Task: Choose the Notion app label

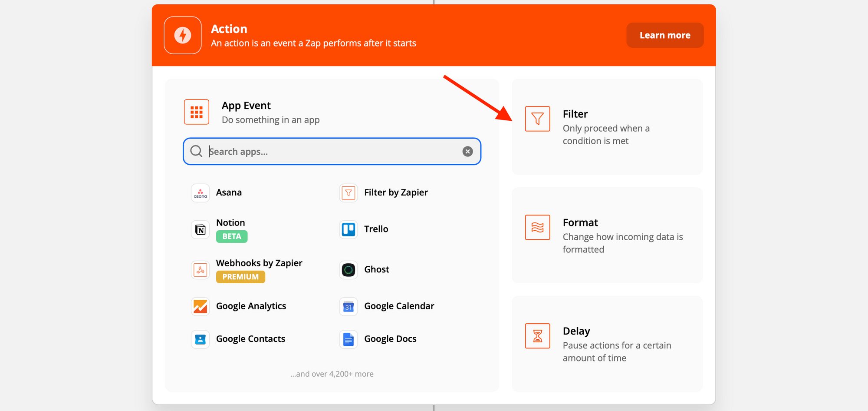Action: 230,223
